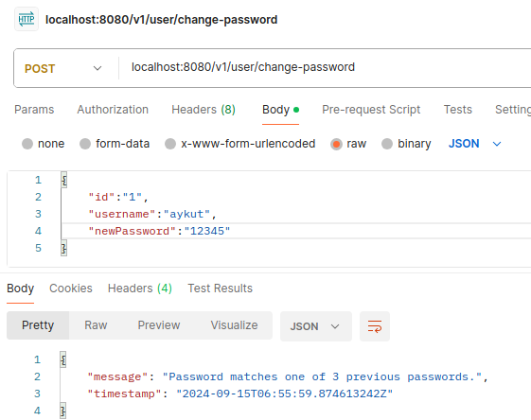Open response format JSON dropdown
Screen dimensions: 531x420
315,326
